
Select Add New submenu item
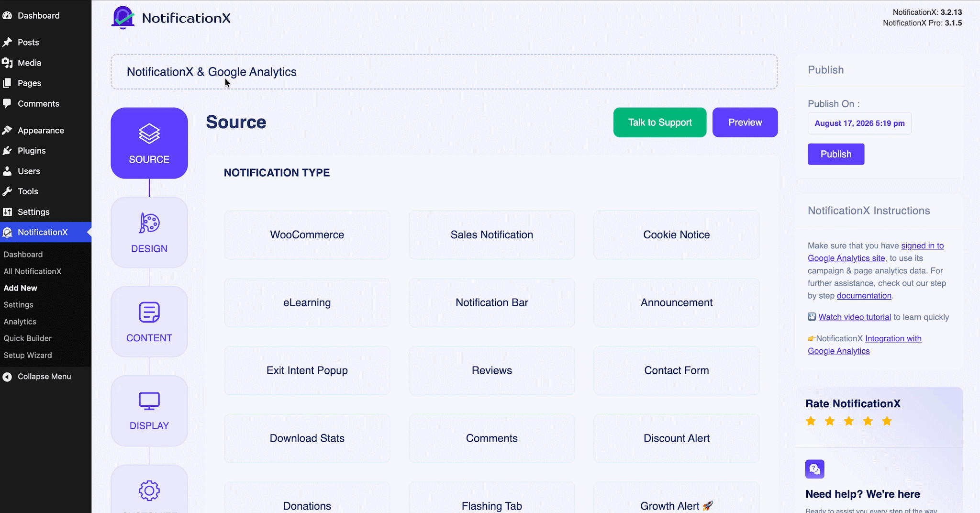coord(21,288)
